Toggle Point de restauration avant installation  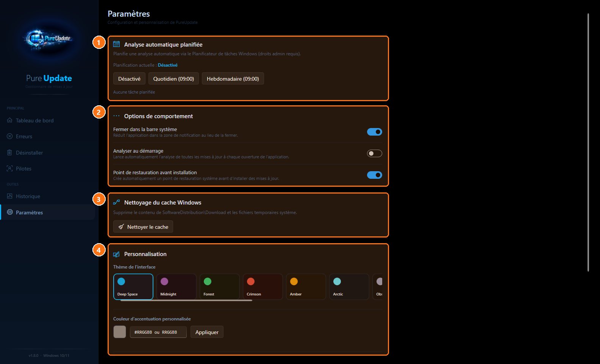(375, 175)
